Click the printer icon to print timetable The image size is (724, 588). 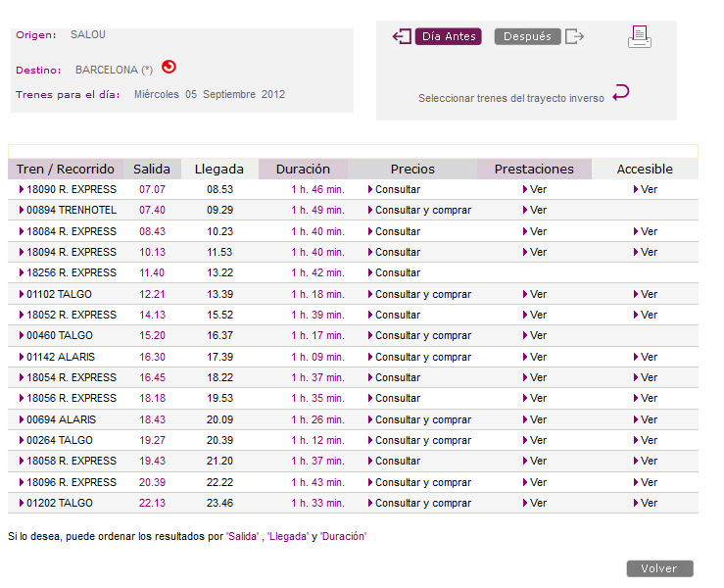coord(640,37)
